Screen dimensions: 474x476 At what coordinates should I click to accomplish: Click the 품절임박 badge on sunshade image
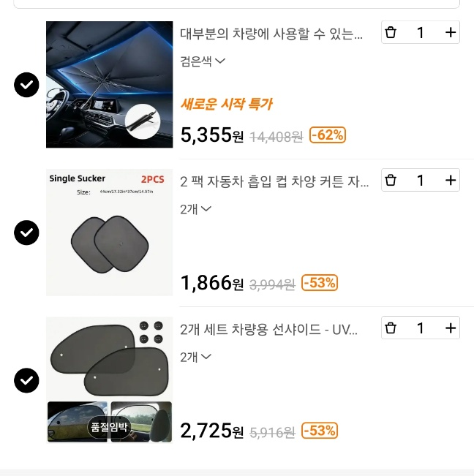coord(109,426)
